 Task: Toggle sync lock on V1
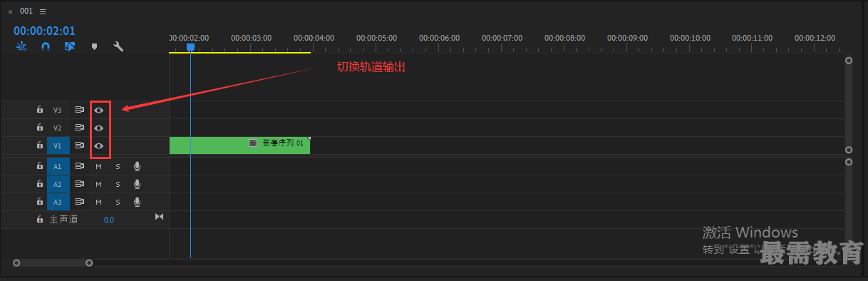(x=80, y=145)
